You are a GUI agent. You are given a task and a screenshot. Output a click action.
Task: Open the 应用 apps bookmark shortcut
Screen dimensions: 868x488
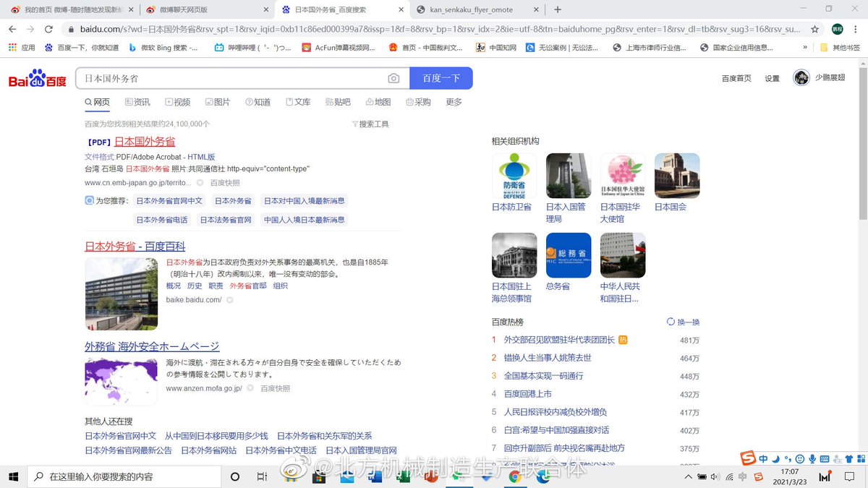(22, 48)
